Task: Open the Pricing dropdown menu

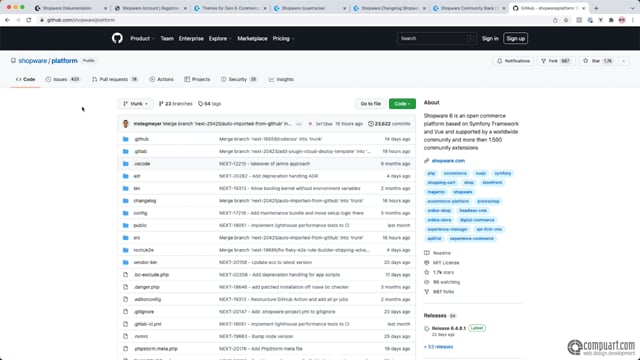Action: pyautogui.click(x=283, y=38)
